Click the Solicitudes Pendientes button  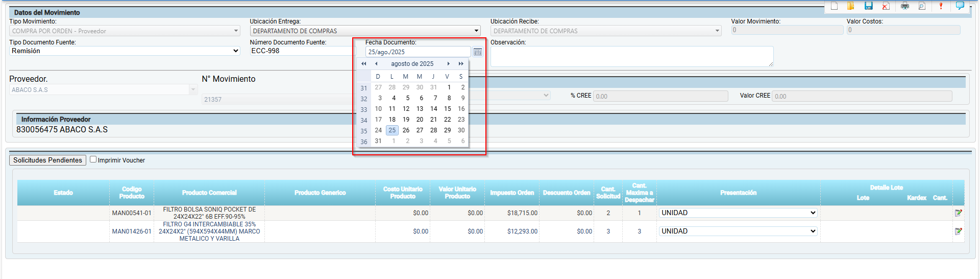point(47,160)
